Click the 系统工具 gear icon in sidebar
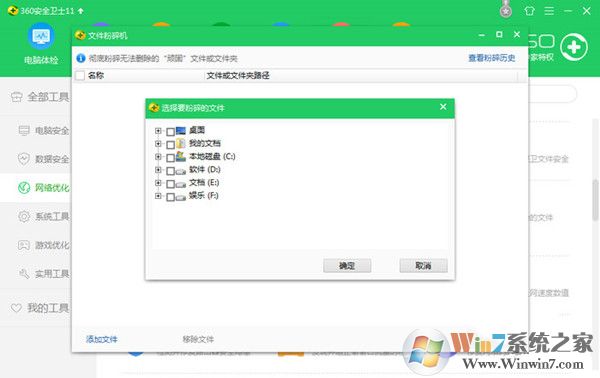The width and height of the screenshot is (600, 378). coord(24,216)
